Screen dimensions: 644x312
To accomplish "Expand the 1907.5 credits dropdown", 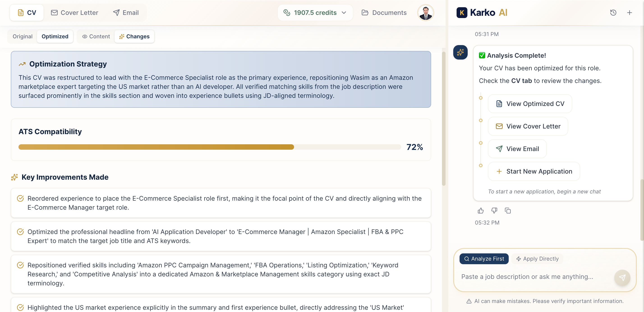I will [x=315, y=12].
